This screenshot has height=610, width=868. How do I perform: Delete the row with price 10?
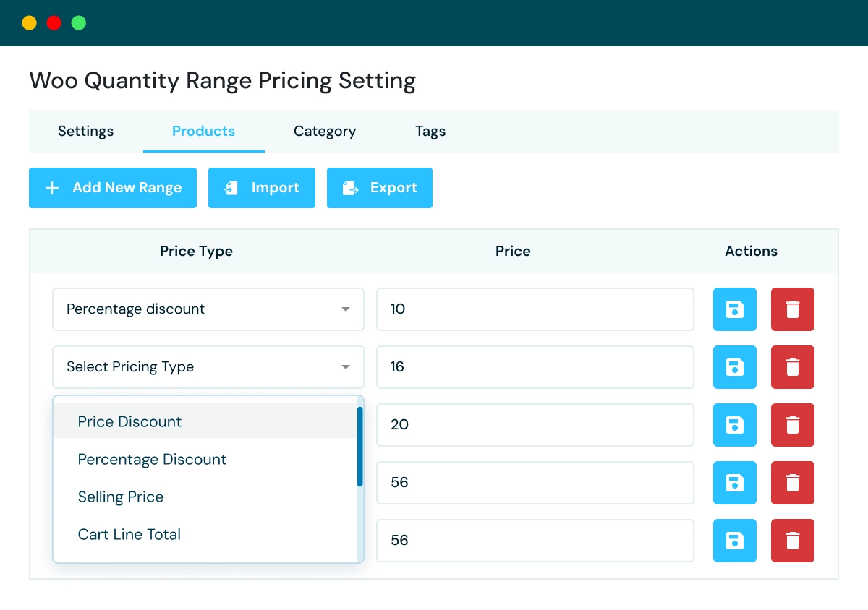[793, 309]
